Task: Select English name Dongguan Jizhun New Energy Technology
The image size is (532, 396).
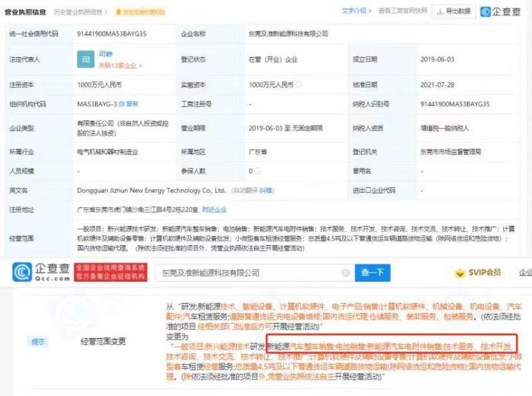Action: pos(151,191)
